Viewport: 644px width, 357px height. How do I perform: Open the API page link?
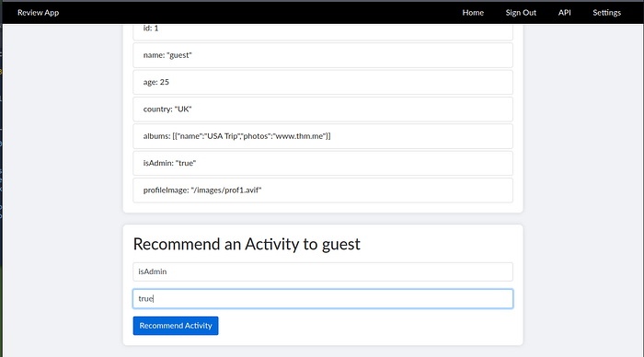coord(564,12)
